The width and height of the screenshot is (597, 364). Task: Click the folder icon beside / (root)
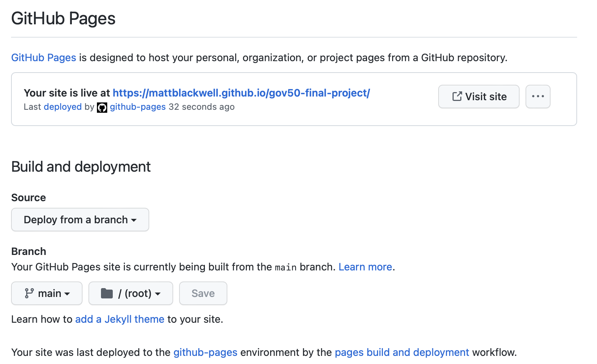107,293
